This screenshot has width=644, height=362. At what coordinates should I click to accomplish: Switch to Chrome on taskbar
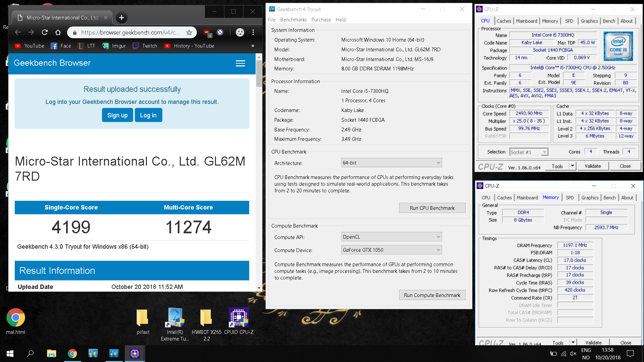pyautogui.click(x=72, y=354)
